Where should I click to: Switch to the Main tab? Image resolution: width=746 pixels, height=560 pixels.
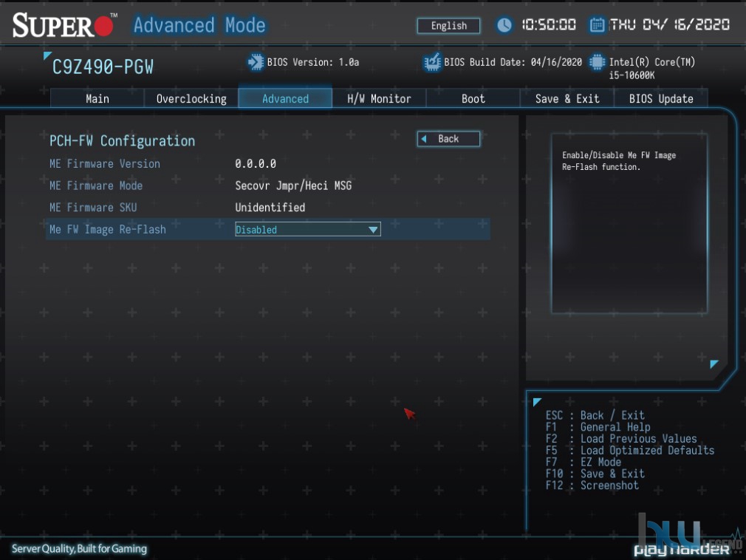[97, 98]
